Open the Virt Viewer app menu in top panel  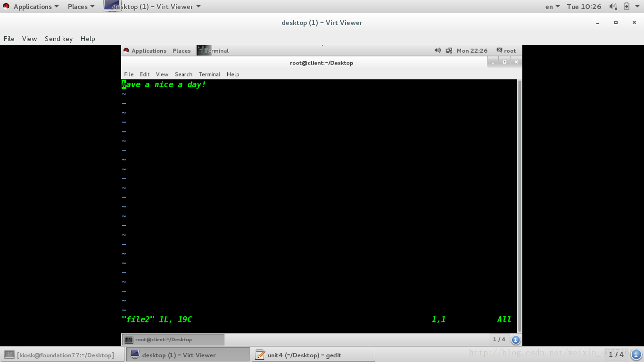pyautogui.click(x=152, y=6)
